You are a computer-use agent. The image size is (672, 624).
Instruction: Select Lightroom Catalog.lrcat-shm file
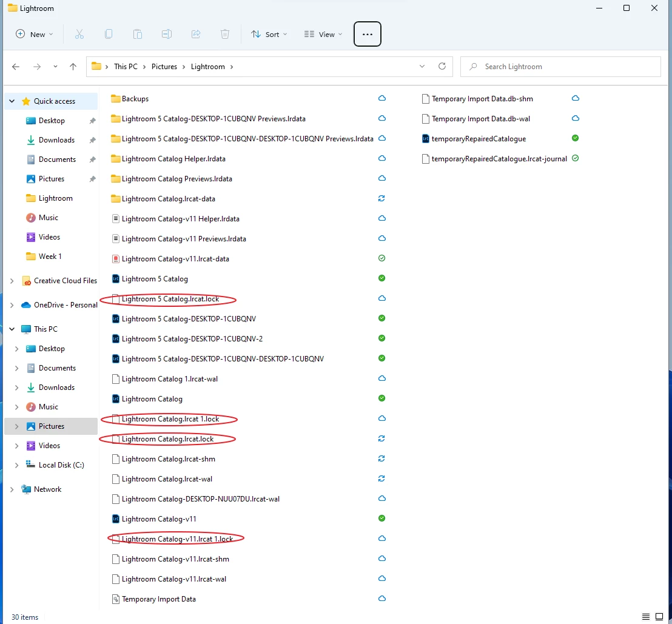pyautogui.click(x=168, y=459)
